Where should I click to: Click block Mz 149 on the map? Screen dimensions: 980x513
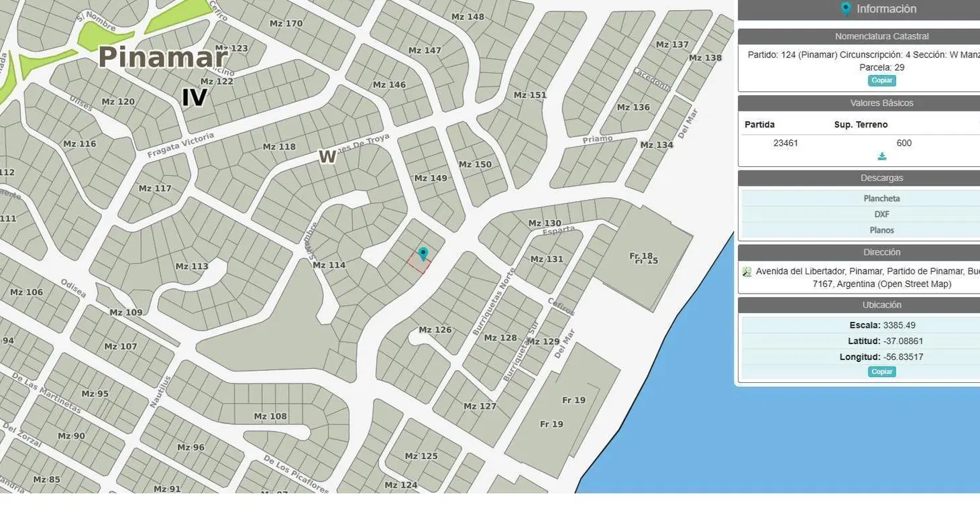[431, 178]
